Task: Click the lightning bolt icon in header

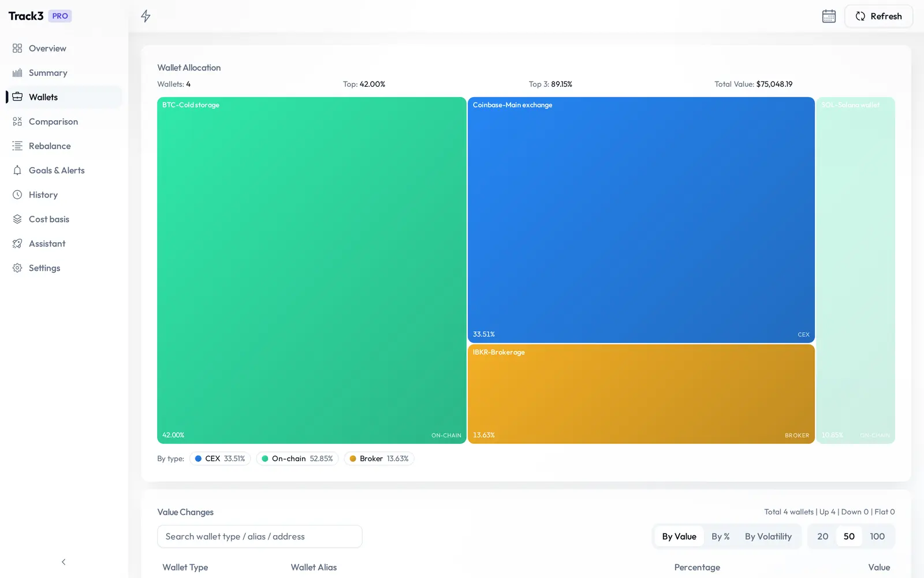Action: click(146, 16)
